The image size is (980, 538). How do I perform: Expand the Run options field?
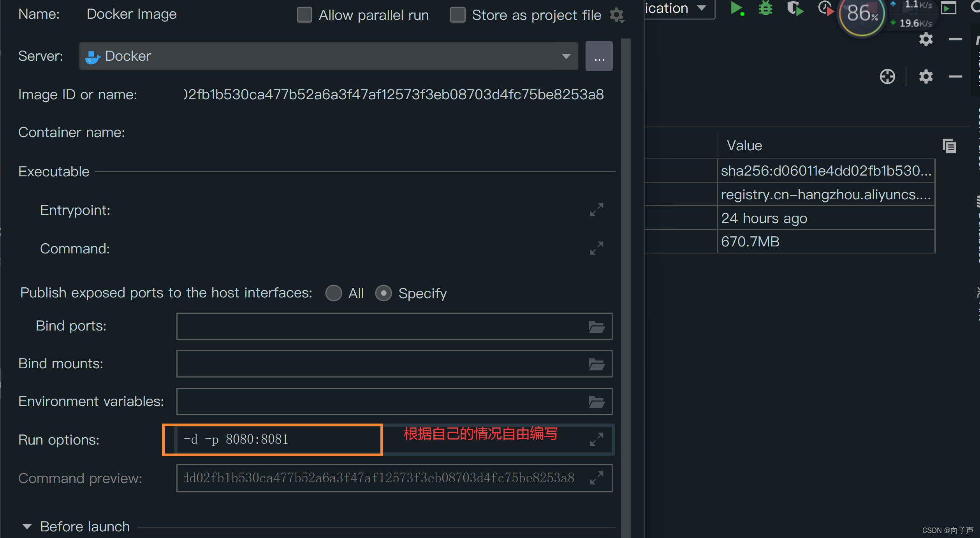coord(596,440)
